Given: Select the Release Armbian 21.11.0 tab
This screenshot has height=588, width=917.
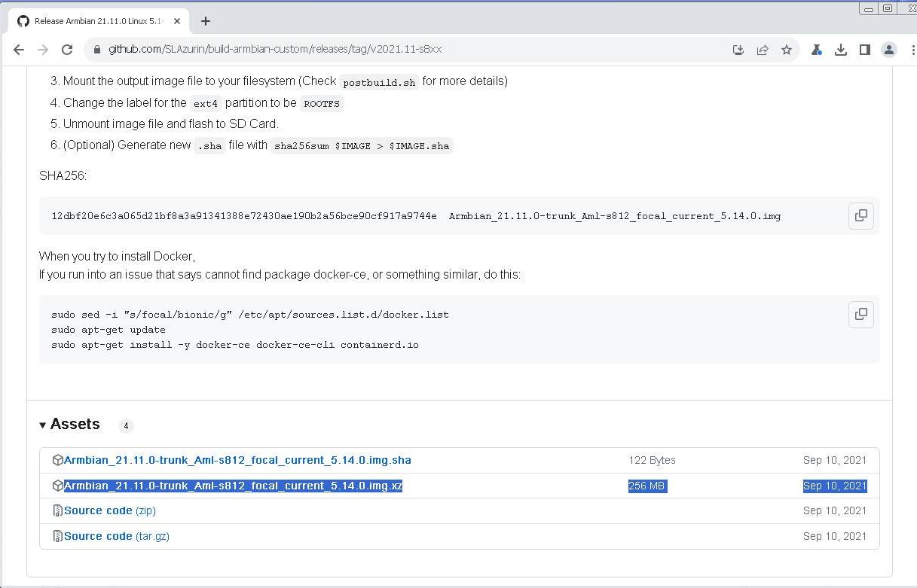Looking at the screenshot, I should 98,21.
